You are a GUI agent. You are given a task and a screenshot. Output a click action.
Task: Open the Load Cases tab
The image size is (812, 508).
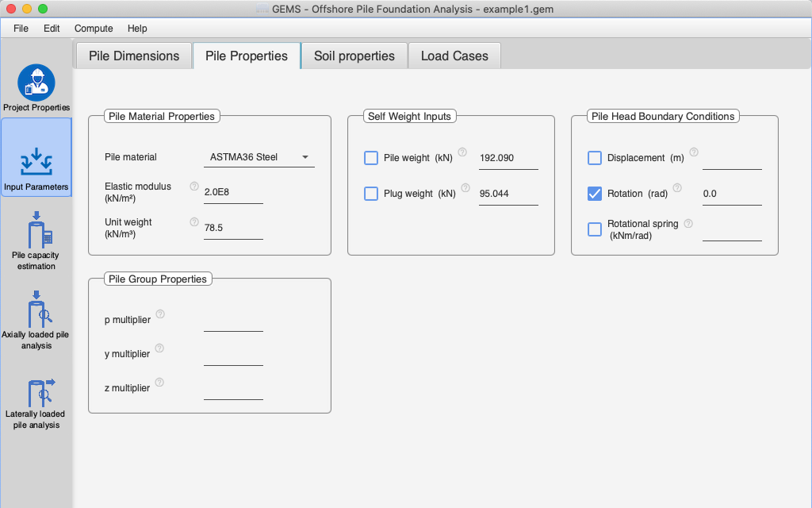[x=454, y=56]
